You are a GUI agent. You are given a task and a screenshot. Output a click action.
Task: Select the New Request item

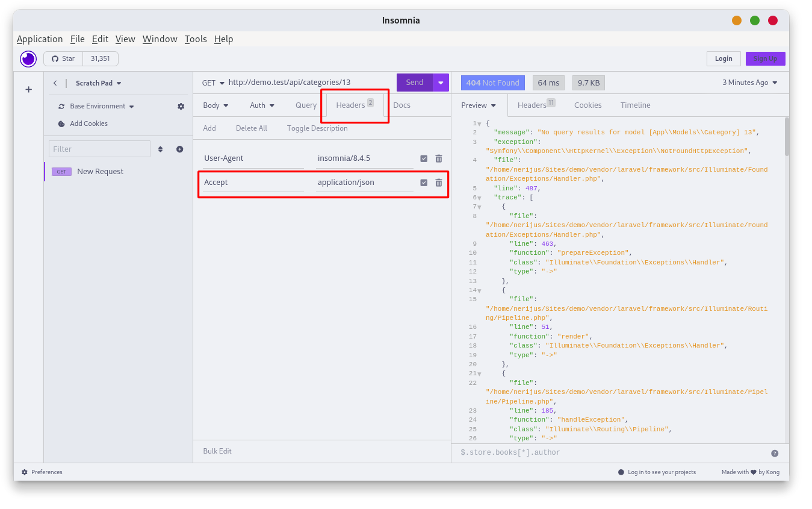[x=119, y=172]
